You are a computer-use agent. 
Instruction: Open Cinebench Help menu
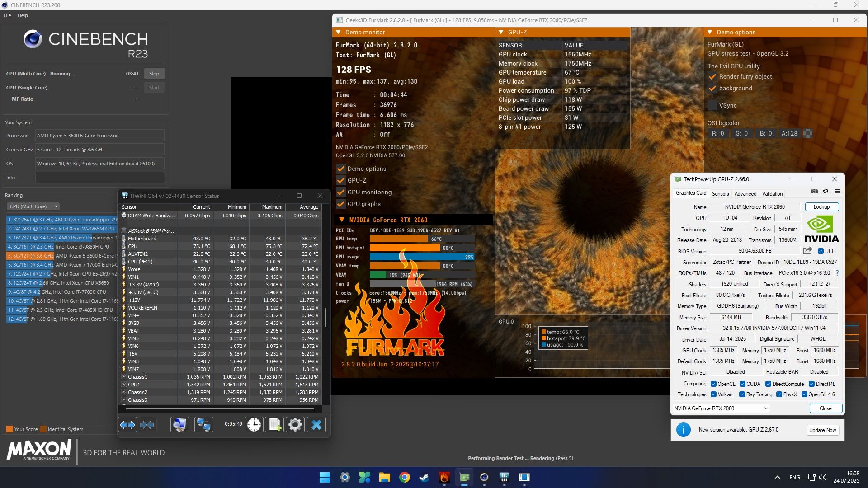click(x=23, y=15)
